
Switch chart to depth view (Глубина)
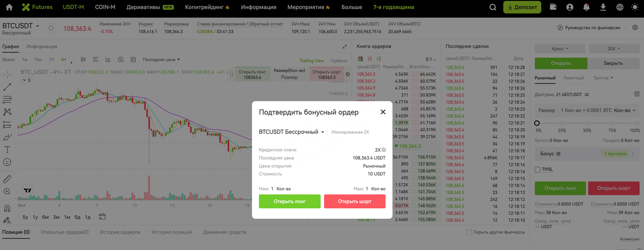click(x=339, y=61)
